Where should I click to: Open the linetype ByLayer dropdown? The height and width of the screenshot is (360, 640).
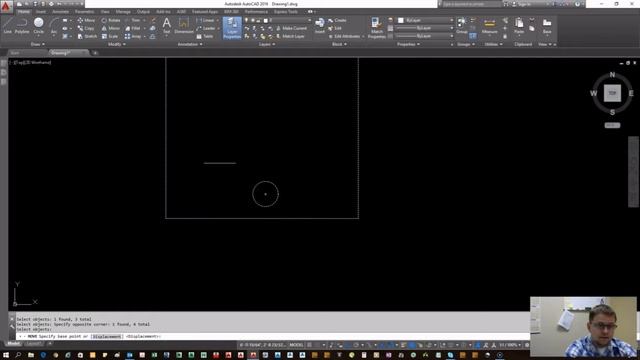424,36
